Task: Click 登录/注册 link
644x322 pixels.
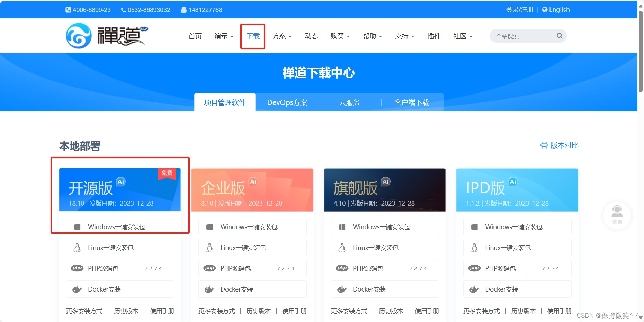Action: click(520, 10)
